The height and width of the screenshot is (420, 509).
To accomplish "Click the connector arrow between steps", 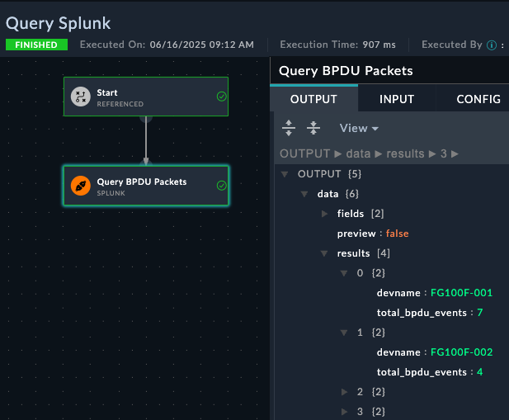I will coord(146,141).
